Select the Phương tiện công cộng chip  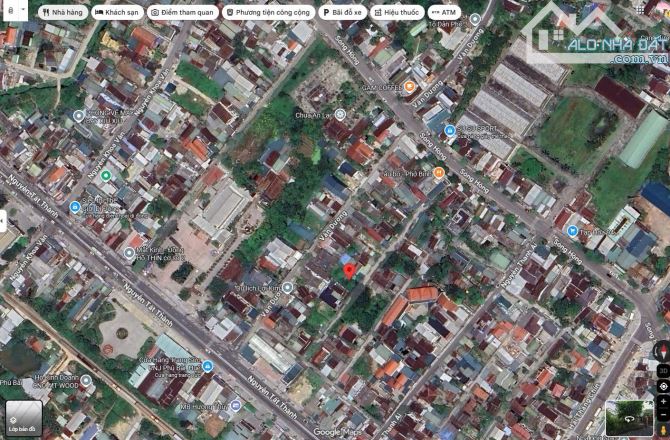[268, 13]
